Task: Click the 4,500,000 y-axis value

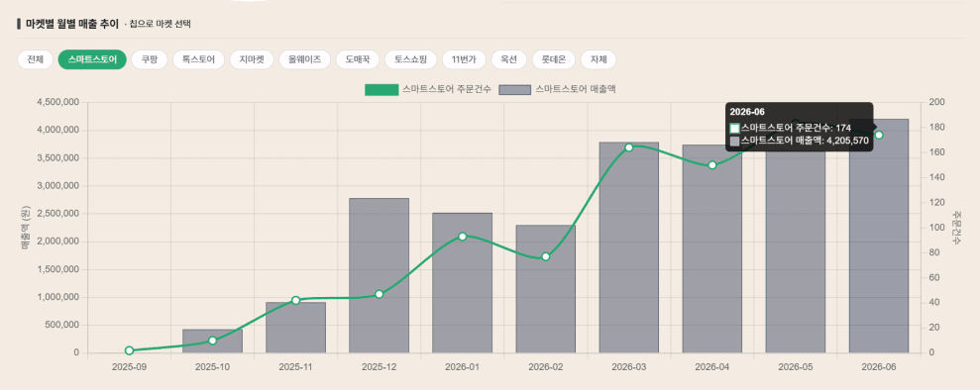Action: coord(57,102)
